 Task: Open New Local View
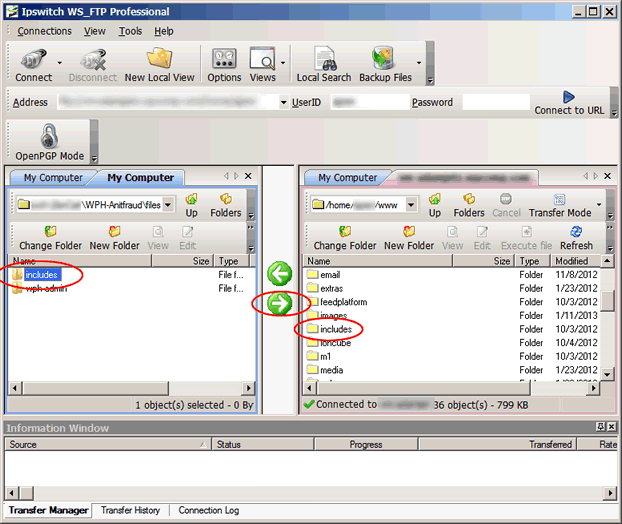coord(159,64)
